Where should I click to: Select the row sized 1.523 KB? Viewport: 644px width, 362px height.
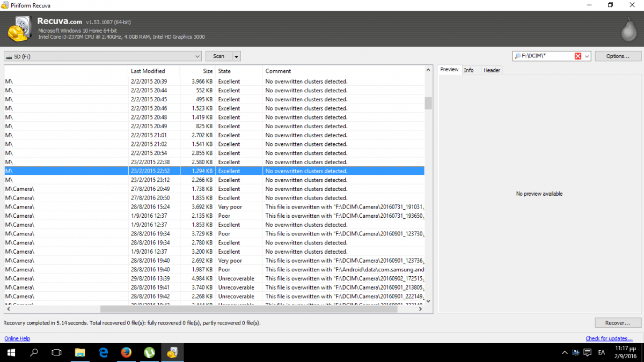(214, 108)
